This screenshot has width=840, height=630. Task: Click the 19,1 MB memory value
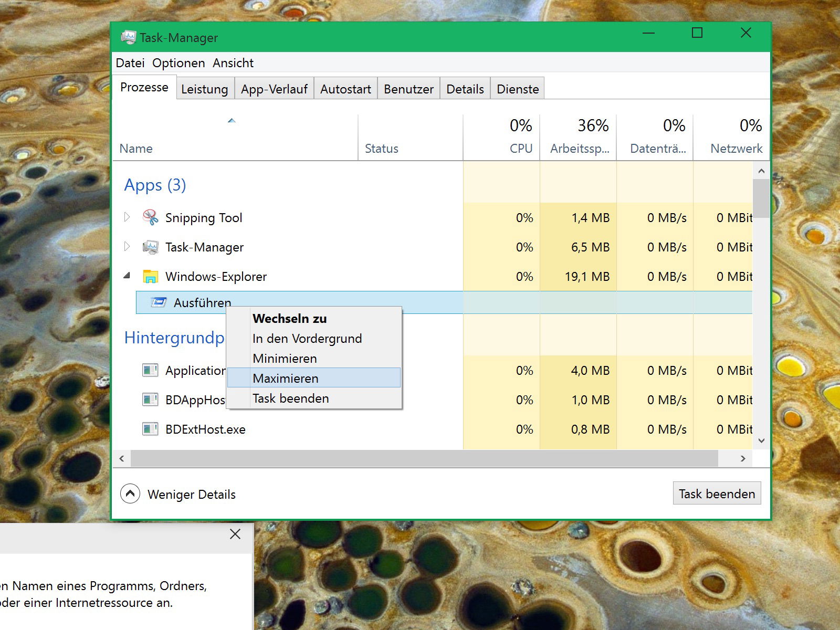[x=587, y=277]
